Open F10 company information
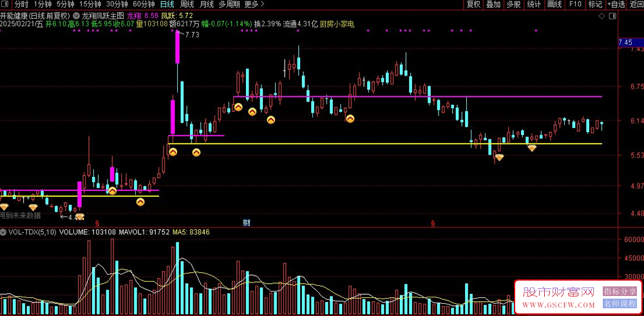Screen dimensions: 644x316 click(575, 5)
